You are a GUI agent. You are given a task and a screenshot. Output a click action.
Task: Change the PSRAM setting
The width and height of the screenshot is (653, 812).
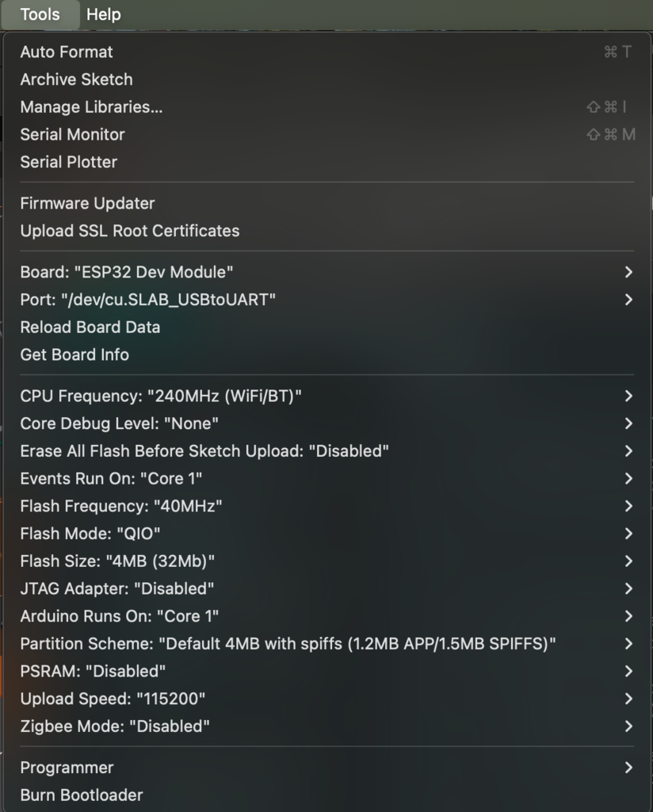pyautogui.click(x=93, y=671)
